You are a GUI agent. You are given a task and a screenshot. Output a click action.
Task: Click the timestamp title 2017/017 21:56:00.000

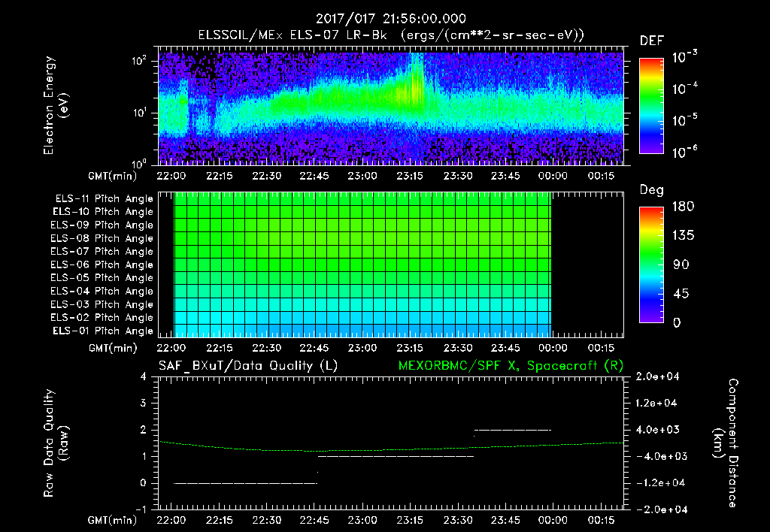click(391, 19)
